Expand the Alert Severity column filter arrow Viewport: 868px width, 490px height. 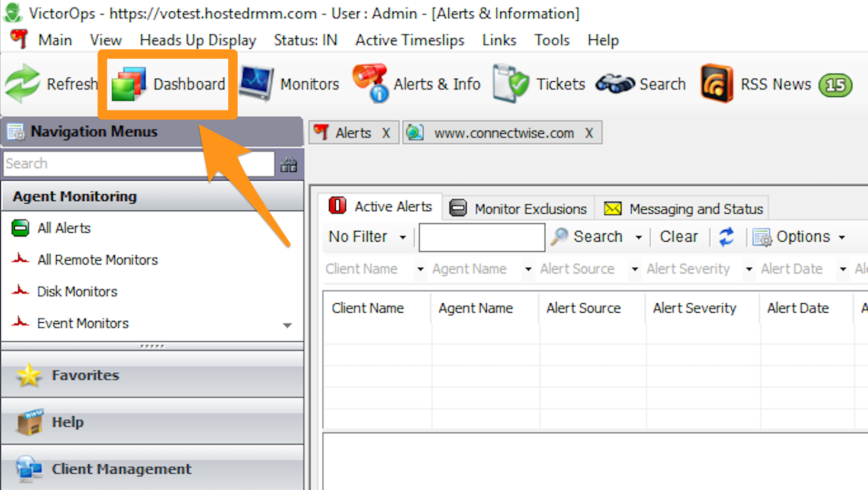click(749, 269)
